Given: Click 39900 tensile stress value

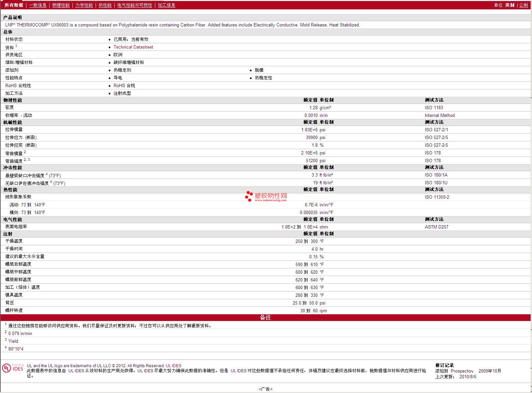Looking at the screenshot, I should [312, 138].
